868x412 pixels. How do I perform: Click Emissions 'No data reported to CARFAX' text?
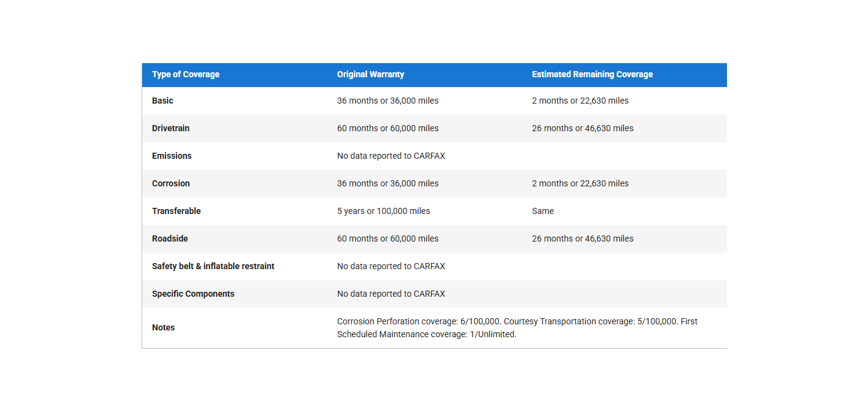391,156
